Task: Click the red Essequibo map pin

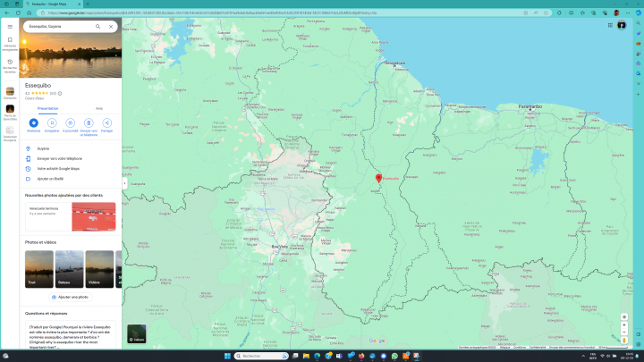Action: [x=378, y=178]
